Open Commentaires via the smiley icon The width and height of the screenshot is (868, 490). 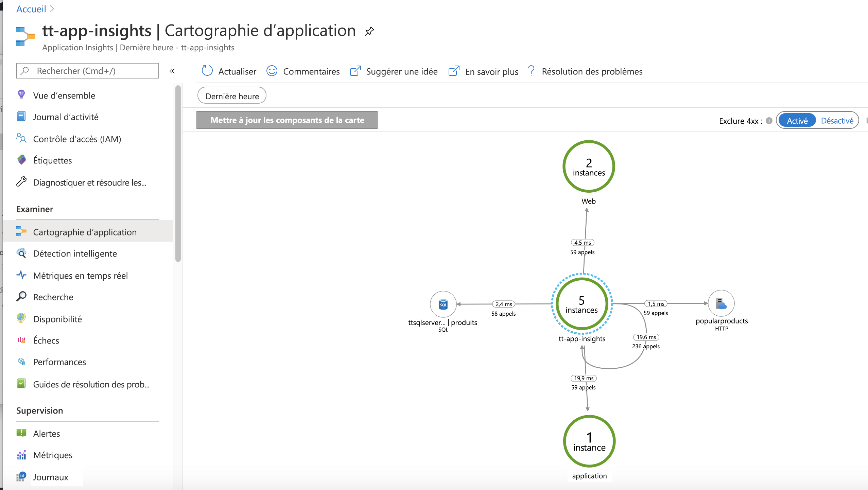click(272, 71)
